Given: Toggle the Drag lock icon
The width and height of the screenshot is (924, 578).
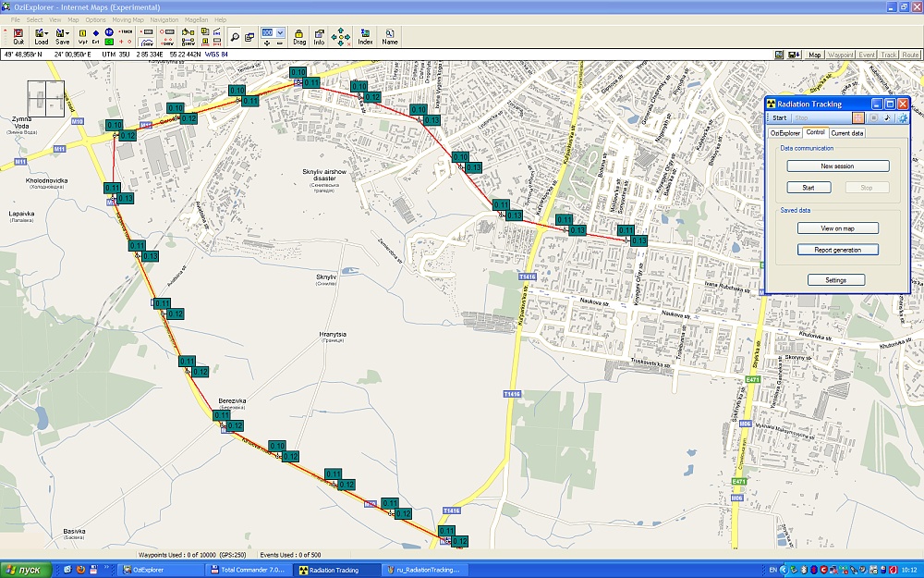Looking at the screenshot, I should pyautogui.click(x=299, y=37).
